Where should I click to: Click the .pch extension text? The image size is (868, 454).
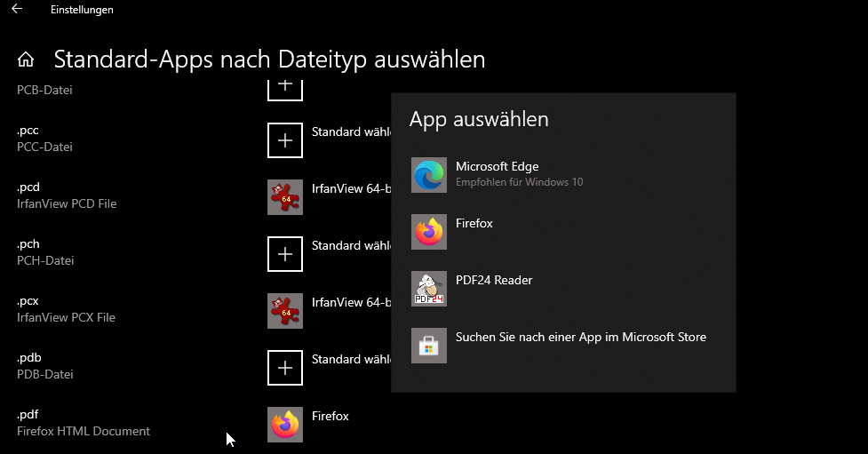tap(28, 244)
